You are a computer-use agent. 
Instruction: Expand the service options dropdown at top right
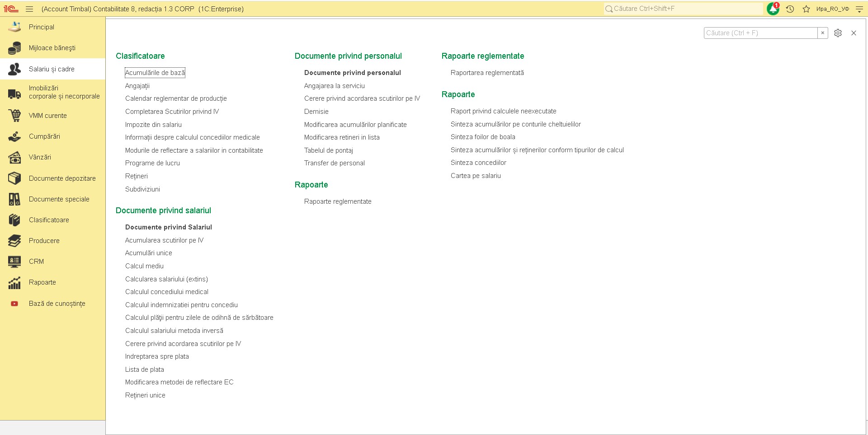tap(859, 9)
